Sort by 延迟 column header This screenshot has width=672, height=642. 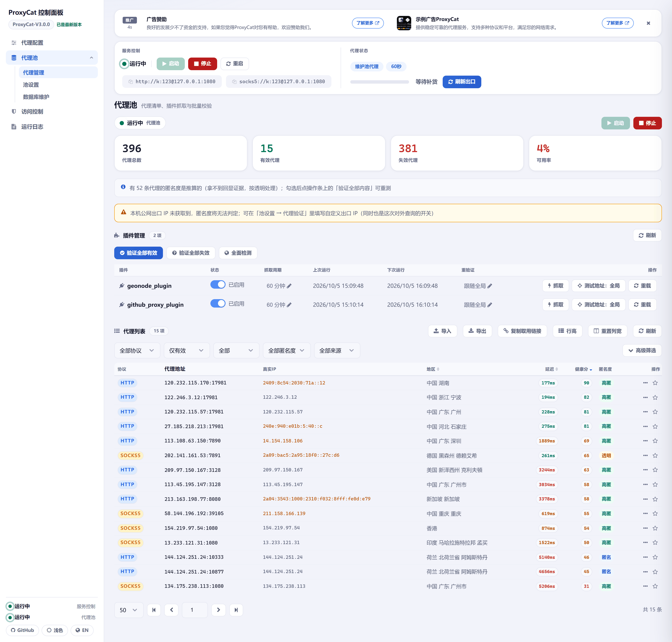tap(551, 369)
